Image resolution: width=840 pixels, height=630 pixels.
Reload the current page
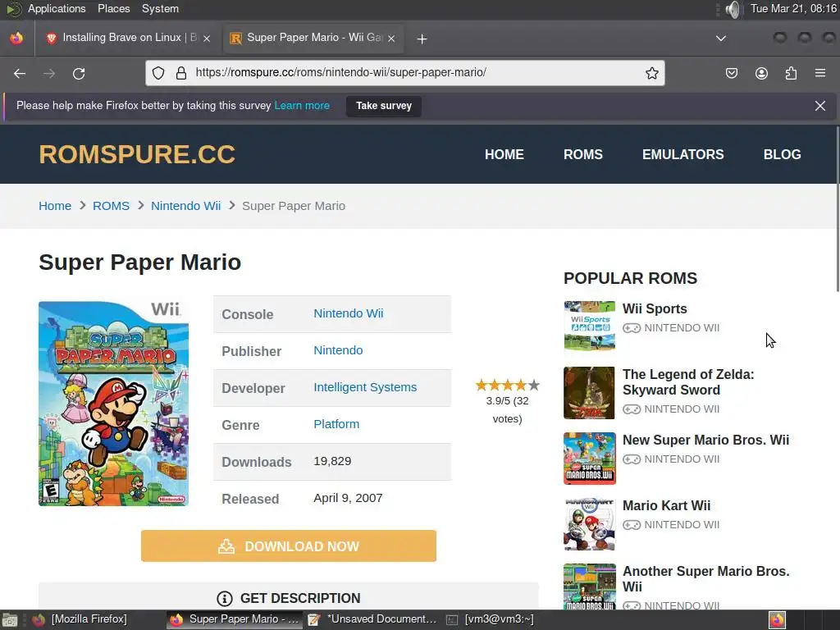coord(79,73)
